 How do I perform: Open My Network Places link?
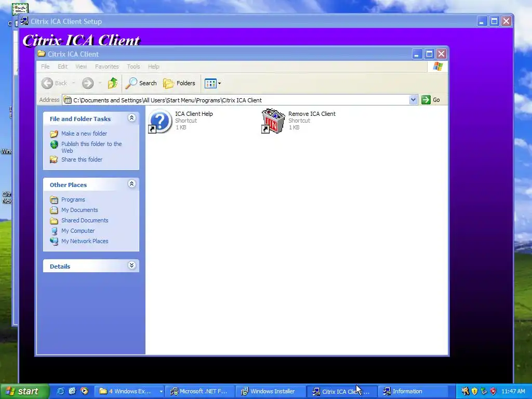click(x=85, y=241)
